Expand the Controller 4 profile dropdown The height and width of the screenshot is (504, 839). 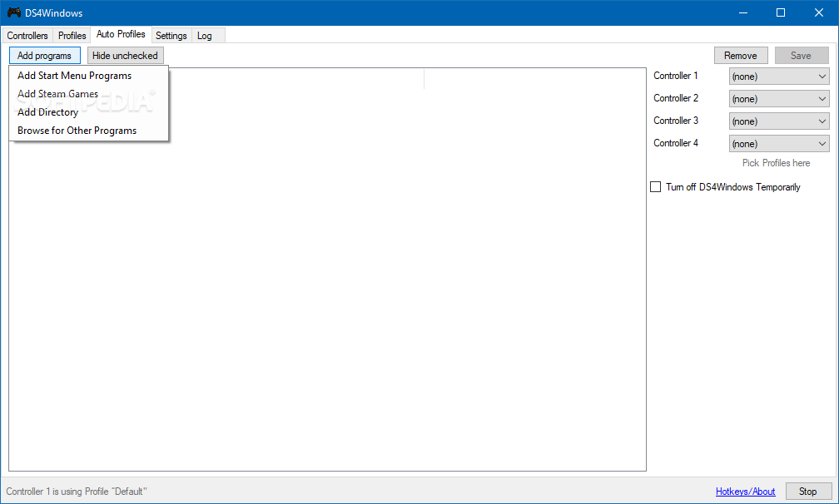pos(779,144)
